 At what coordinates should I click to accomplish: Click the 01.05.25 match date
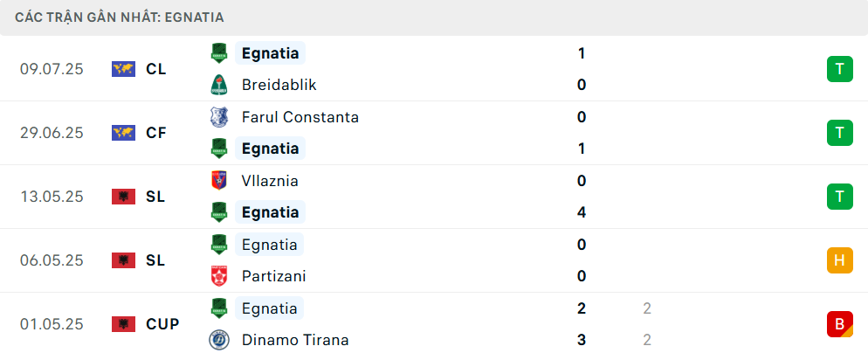coord(52,324)
